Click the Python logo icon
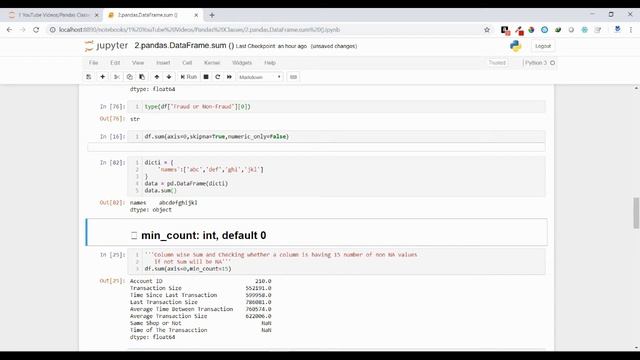The image size is (640, 360). coord(516,46)
